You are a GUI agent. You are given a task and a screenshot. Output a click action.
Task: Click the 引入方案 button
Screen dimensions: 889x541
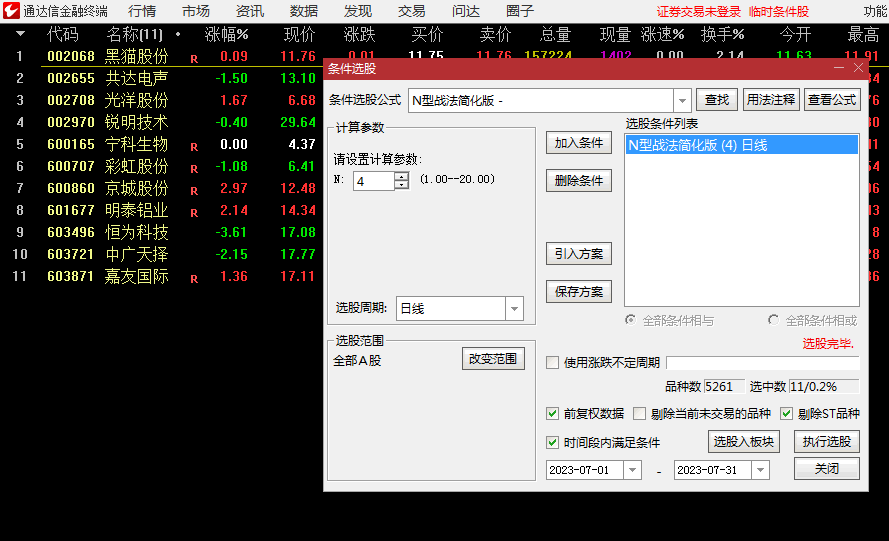(x=579, y=253)
